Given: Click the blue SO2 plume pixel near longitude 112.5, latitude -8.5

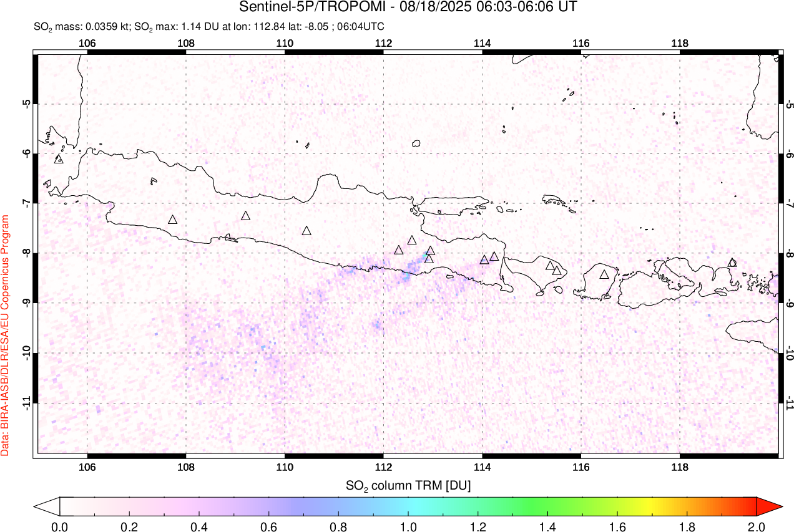Looking at the screenshot, I should click(406, 275).
